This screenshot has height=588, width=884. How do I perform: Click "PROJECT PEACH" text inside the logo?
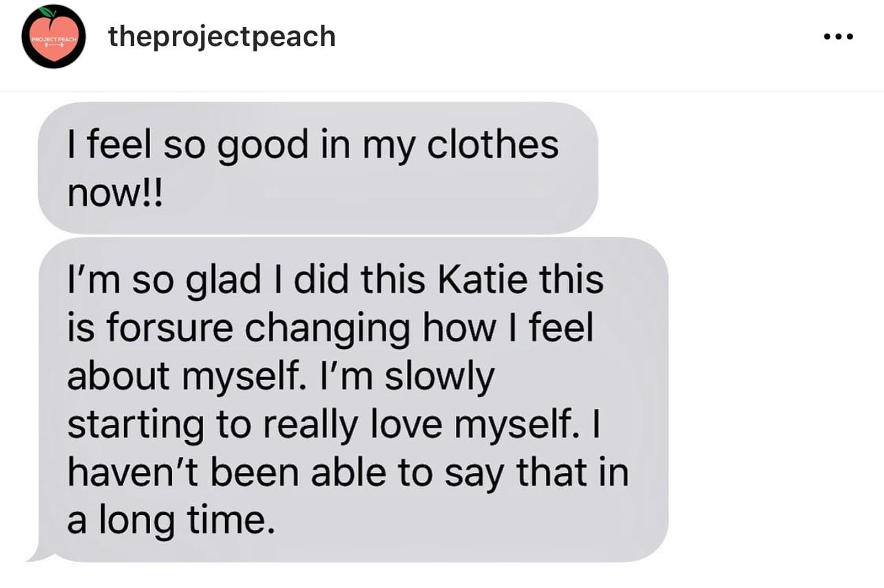point(53,39)
